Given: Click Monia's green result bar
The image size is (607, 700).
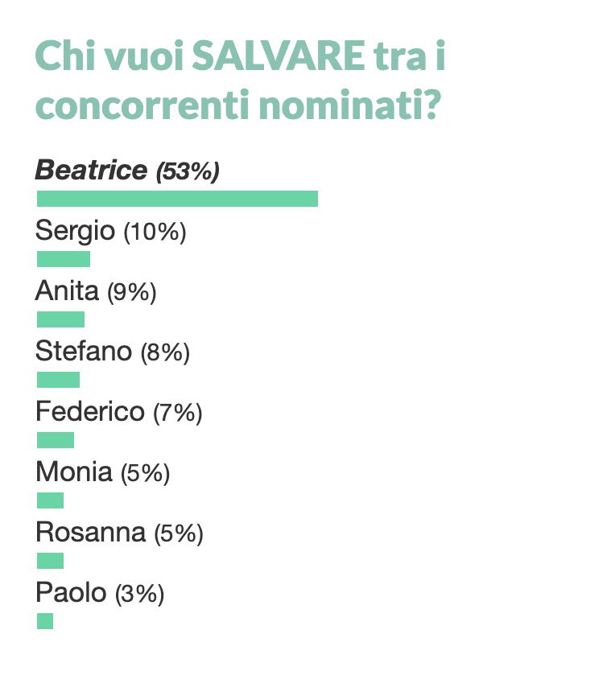Looking at the screenshot, I should (50, 500).
